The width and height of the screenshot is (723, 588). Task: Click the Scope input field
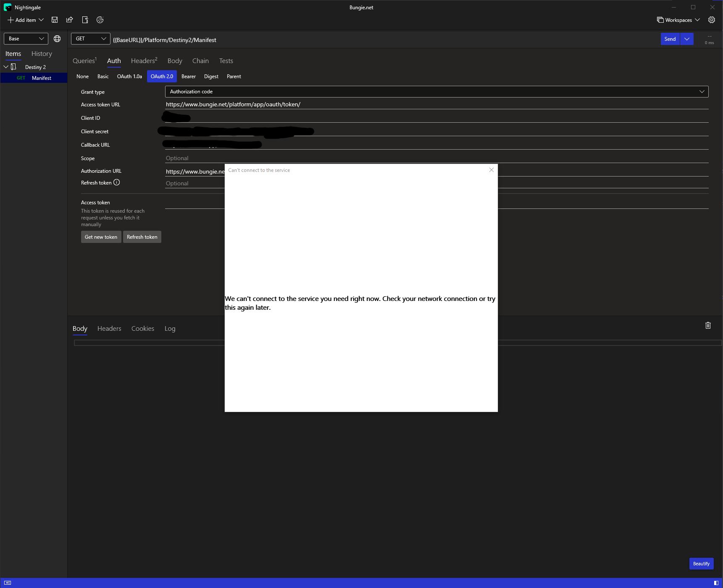tap(437, 158)
